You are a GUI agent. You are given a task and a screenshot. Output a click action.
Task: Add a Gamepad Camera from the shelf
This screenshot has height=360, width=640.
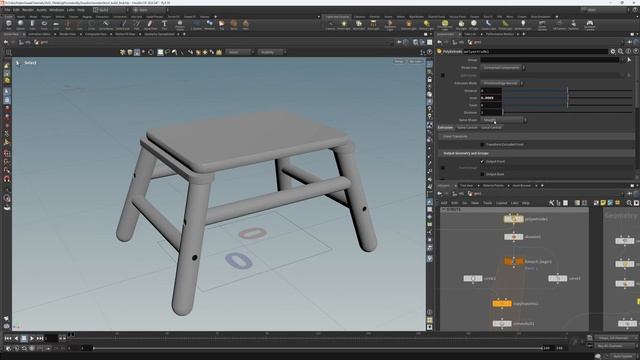pyautogui.click(x=590, y=25)
